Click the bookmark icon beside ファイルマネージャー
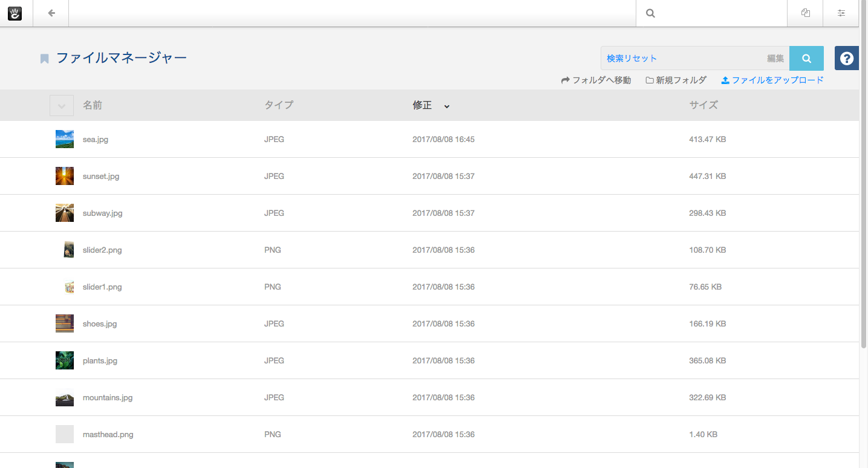The image size is (868, 468). tap(44, 59)
